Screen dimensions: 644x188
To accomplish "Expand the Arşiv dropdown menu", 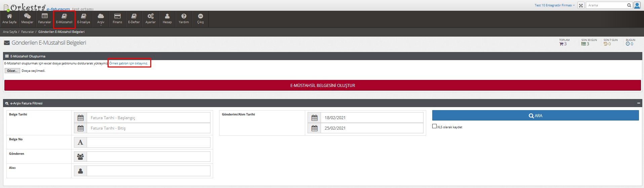I will tap(101, 19).
